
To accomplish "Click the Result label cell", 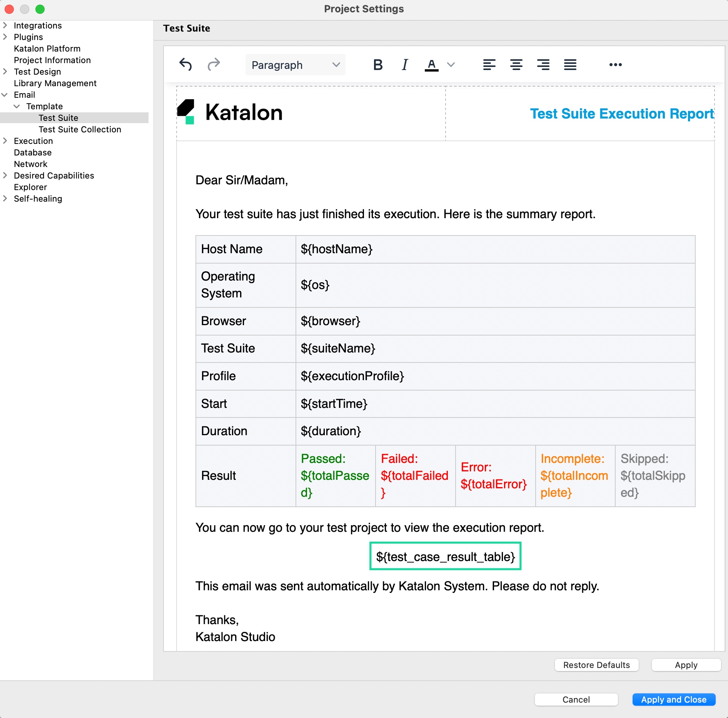I will [246, 476].
